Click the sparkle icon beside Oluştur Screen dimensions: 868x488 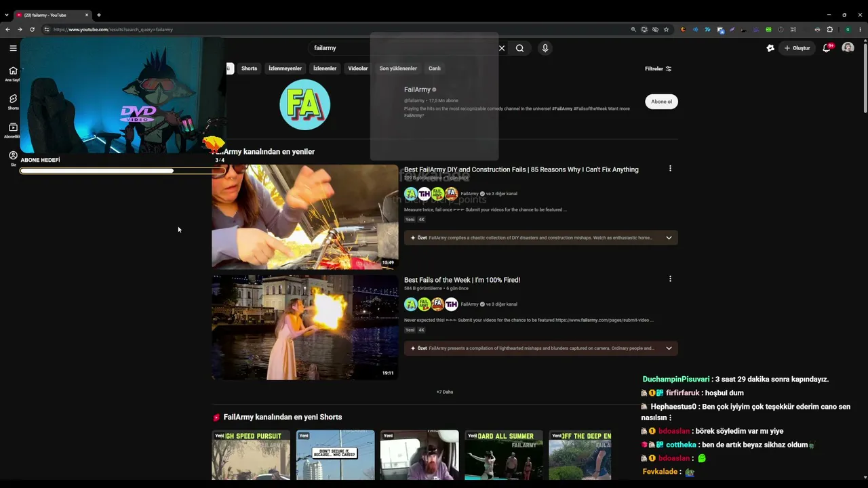[x=770, y=48]
